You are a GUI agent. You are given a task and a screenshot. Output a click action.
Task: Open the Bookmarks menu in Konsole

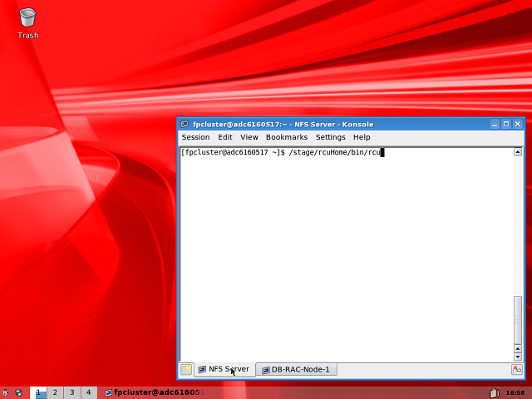pos(287,137)
